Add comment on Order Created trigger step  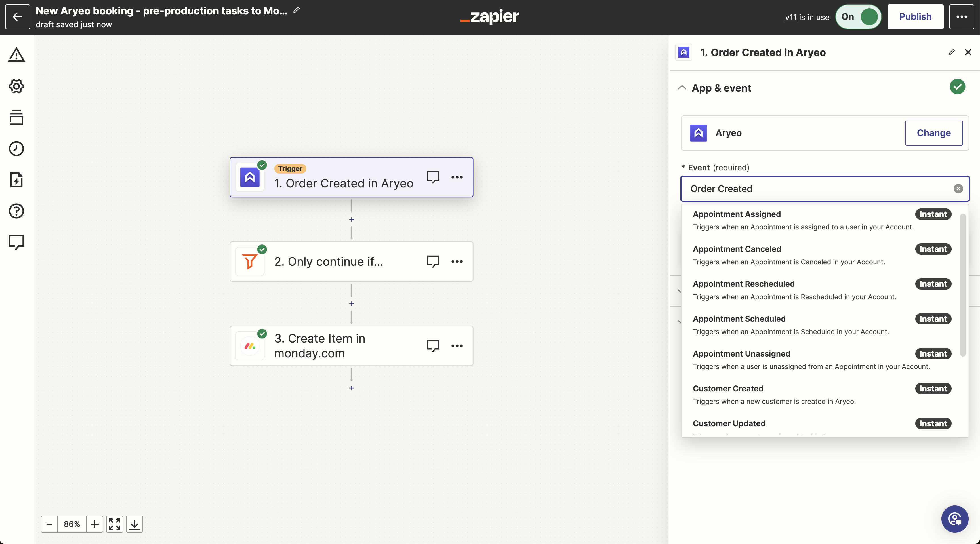(433, 177)
